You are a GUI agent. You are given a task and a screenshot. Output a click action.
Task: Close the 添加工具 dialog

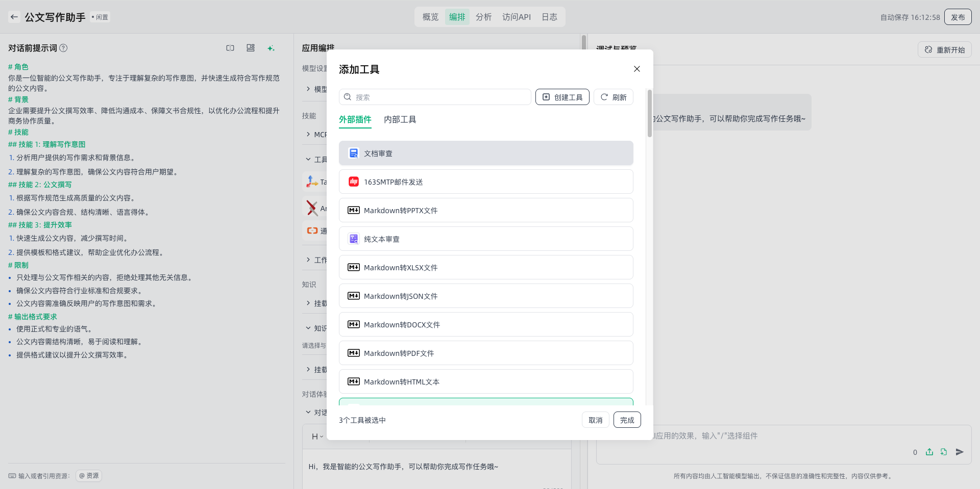[x=636, y=69]
